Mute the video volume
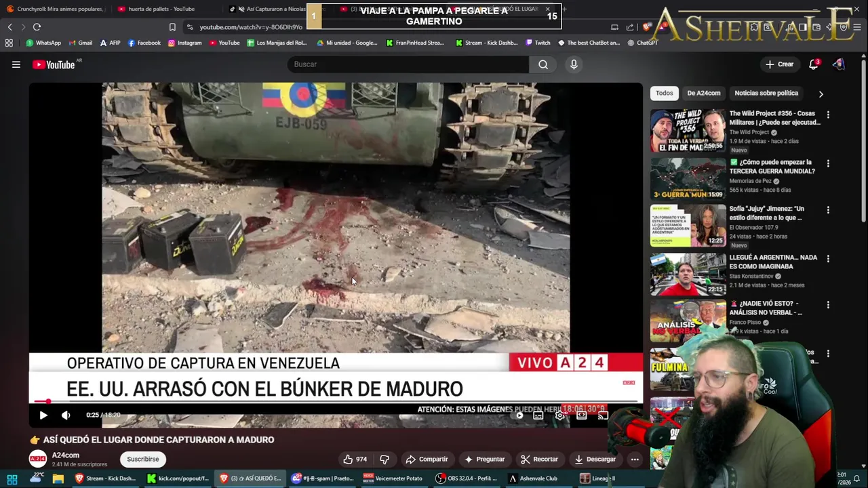Screen dimensions: 868x488 [x=66, y=415]
